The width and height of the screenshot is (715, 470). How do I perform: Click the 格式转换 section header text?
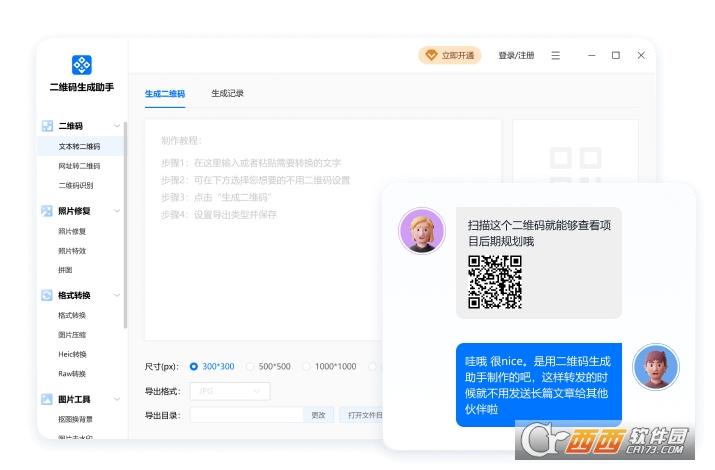tap(74, 295)
